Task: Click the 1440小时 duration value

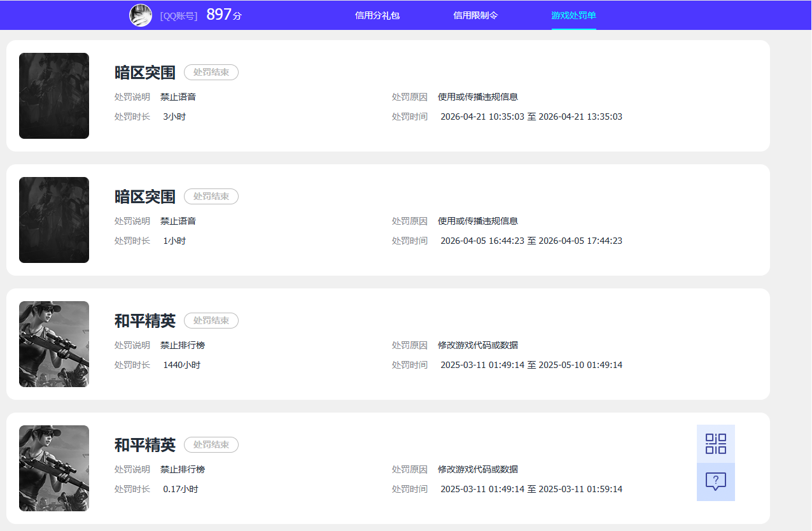Action: point(182,365)
